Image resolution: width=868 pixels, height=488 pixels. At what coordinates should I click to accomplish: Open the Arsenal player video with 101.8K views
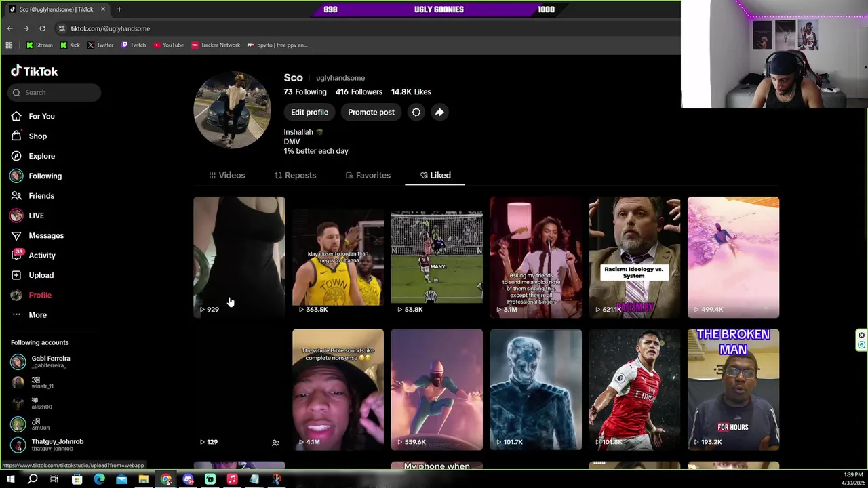pyautogui.click(x=635, y=390)
